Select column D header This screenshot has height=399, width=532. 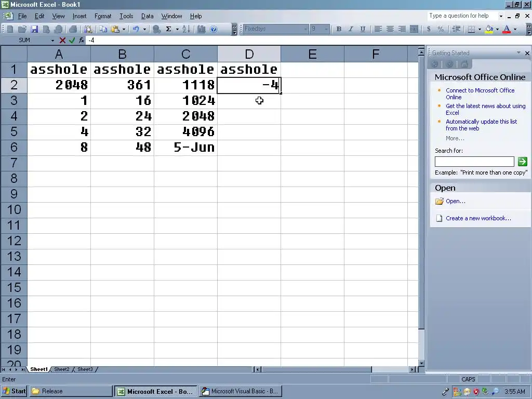pos(249,54)
